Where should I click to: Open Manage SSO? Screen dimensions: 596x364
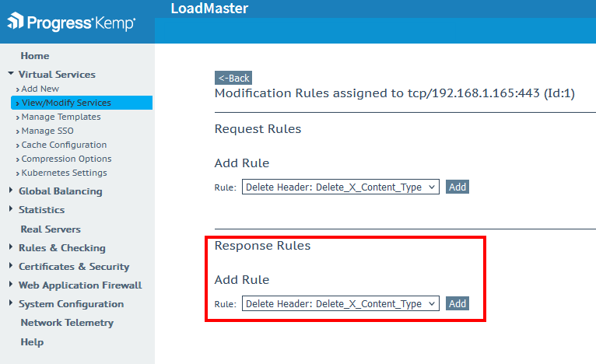(47, 131)
